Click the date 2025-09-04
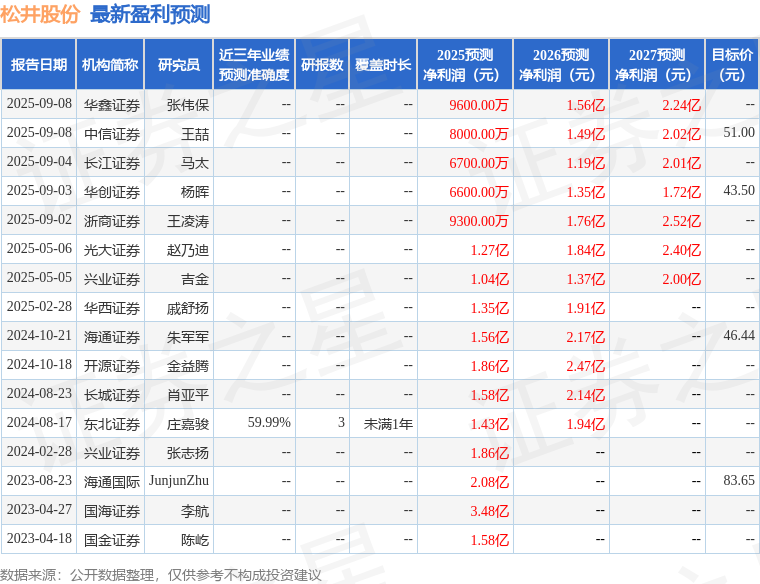 coord(39,161)
